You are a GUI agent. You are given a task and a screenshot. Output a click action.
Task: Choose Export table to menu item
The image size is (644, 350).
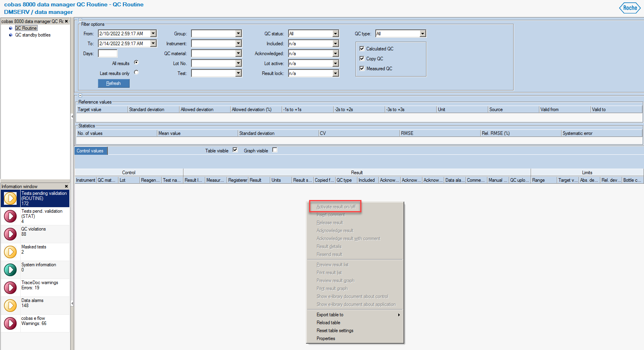coord(355,315)
